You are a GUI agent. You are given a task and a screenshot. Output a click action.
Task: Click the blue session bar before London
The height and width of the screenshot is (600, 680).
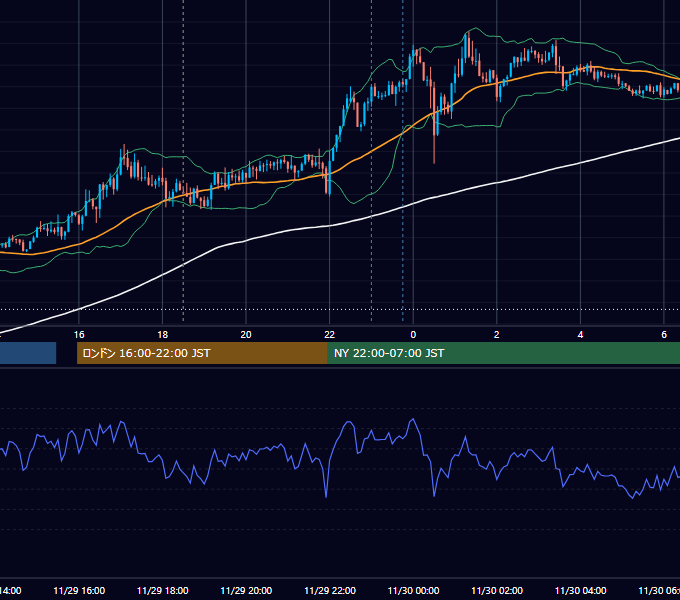28,353
